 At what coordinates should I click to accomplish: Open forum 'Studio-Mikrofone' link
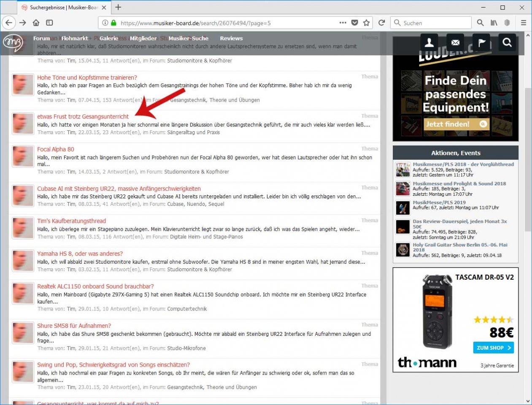click(x=186, y=348)
